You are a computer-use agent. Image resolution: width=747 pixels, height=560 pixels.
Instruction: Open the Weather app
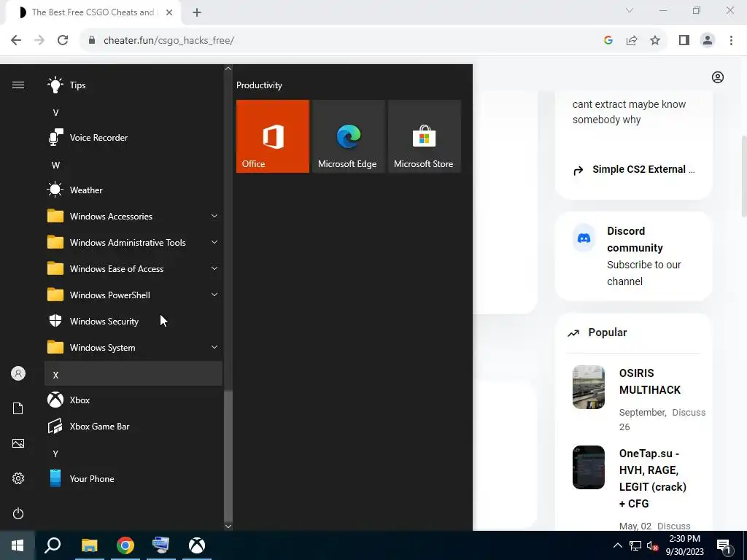point(133,190)
